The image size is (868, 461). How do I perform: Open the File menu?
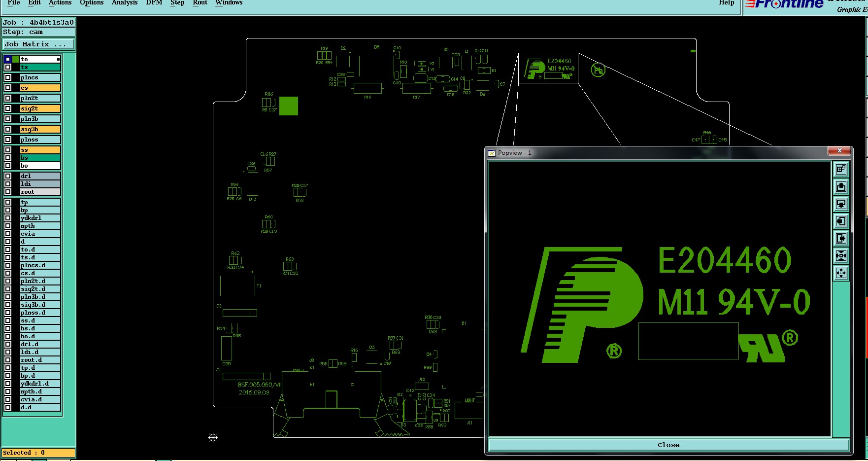pyautogui.click(x=14, y=3)
